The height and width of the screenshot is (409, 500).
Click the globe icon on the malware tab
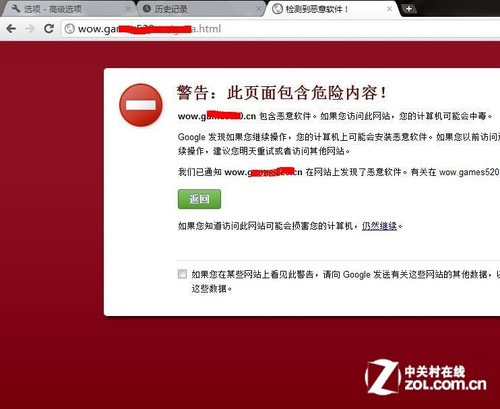(277, 9)
